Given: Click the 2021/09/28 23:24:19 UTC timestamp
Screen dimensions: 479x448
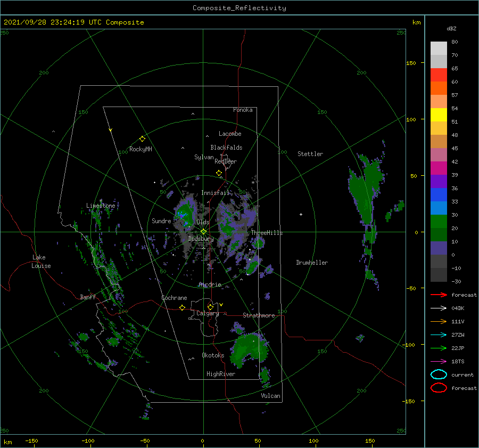Looking at the screenshot, I should [53, 22].
